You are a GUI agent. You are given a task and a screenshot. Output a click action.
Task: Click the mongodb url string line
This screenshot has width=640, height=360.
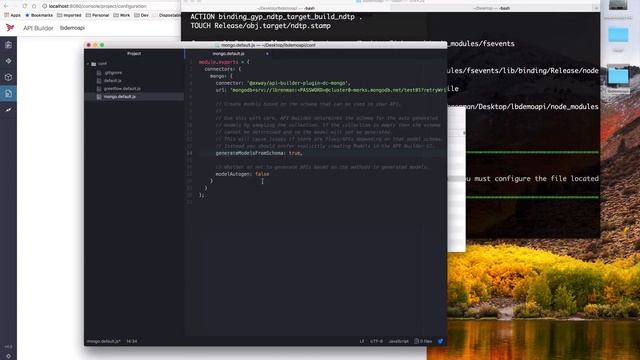point(331,90)
